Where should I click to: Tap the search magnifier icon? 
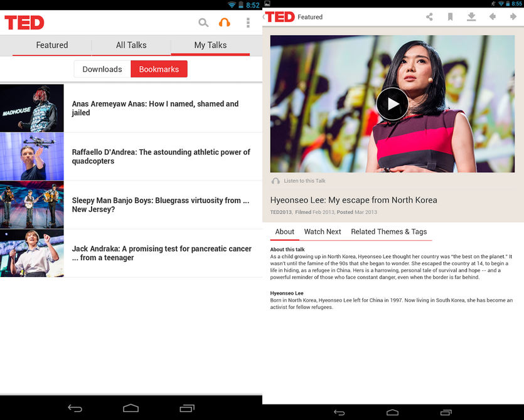[x=203, y=23]
